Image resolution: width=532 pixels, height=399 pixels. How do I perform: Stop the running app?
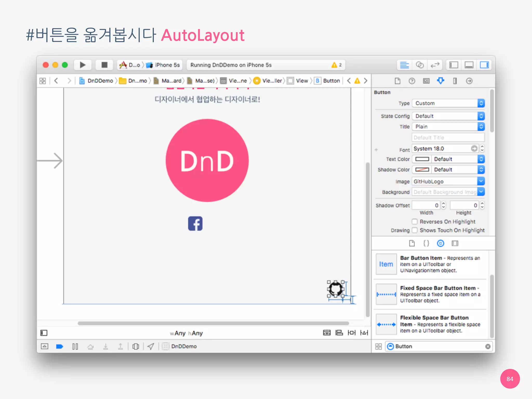point(104,65)
